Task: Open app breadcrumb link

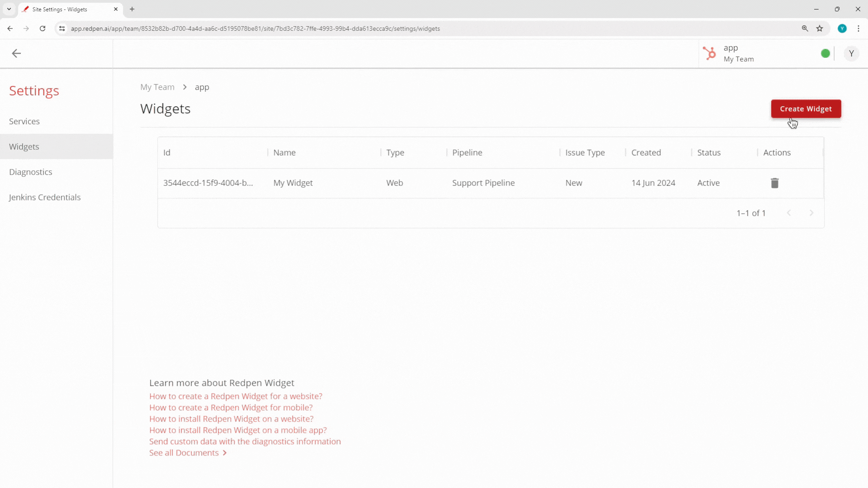Action: (202, 87)
